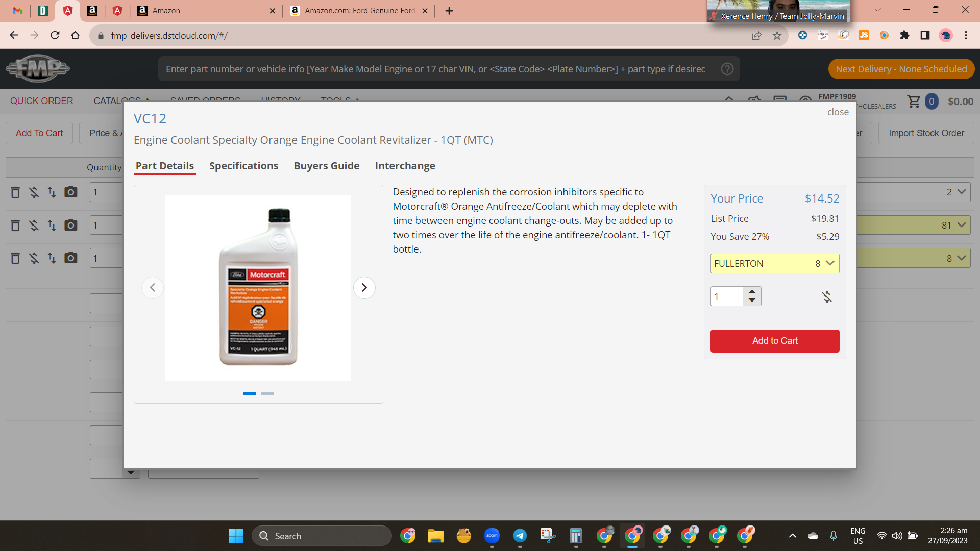Viewport: 980px width, 551px height.
Task: Click the swap arrows icon in second row
Action: [52, 225]
